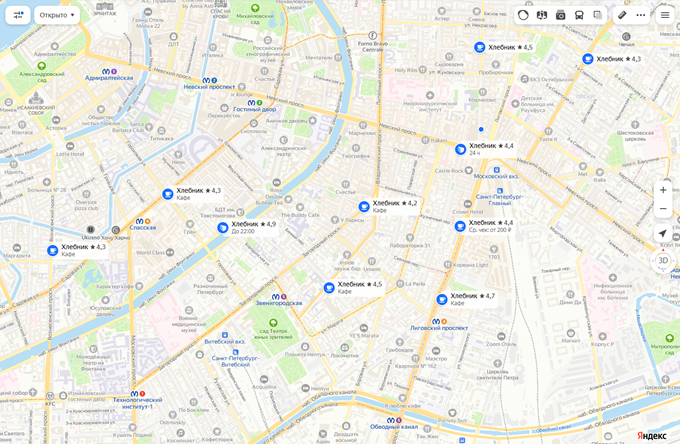This screenshot has width=680, height=444.
Task: Zoom in with the plus button
Action: (663, 190)
